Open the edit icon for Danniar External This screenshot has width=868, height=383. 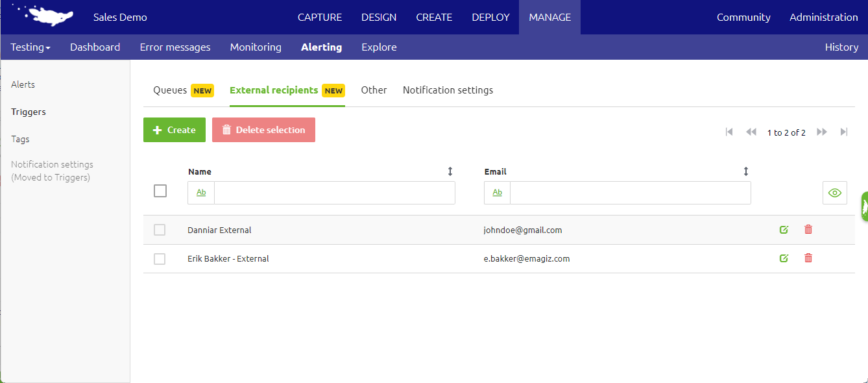[784, 229]
